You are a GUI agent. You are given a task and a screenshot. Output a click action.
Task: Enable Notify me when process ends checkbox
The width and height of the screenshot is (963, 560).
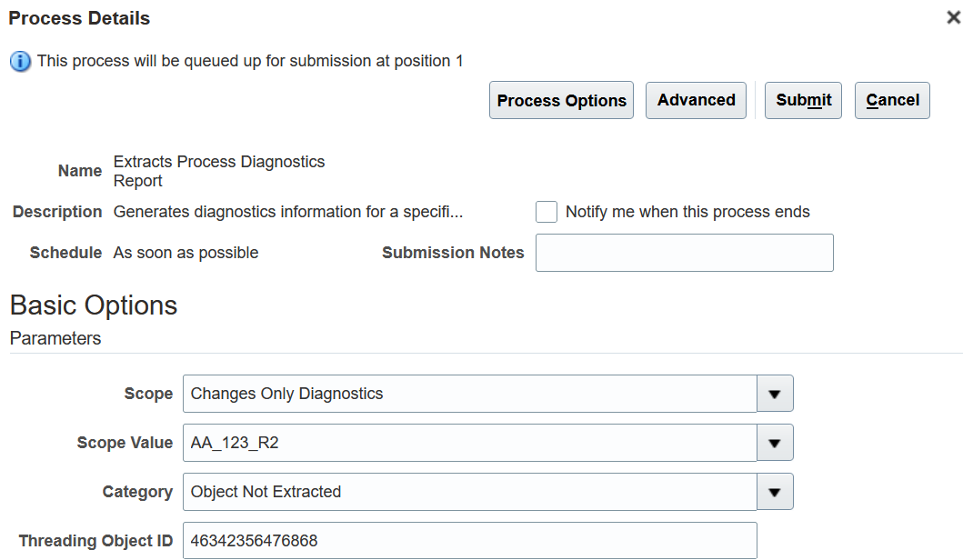click(547, 212)
